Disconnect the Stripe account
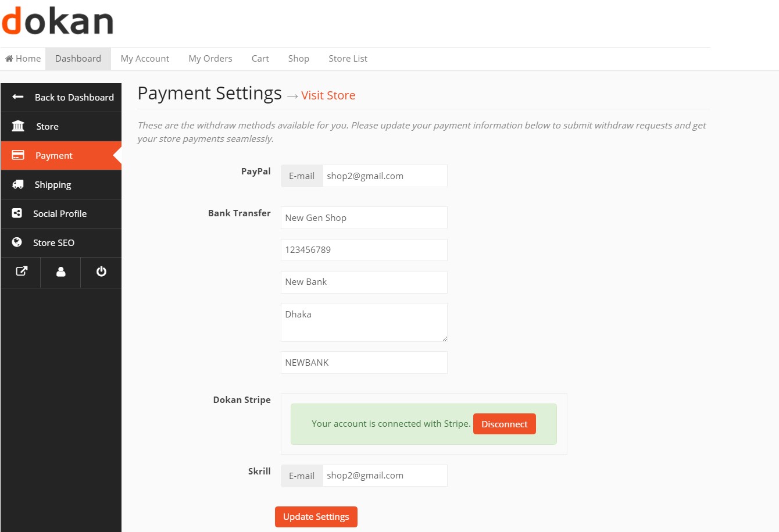The image size is (779, 532). coord(505,424)
